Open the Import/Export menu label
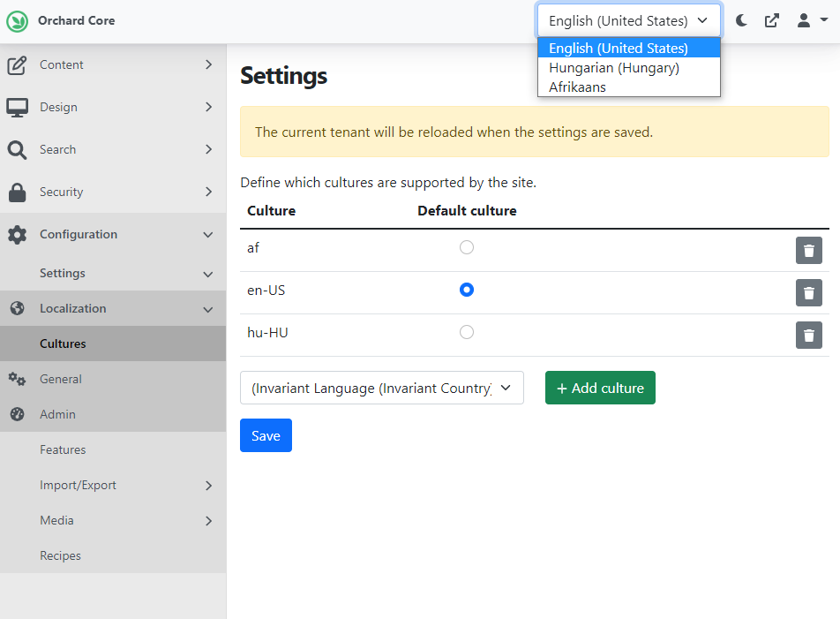Screen dimensions: 840x619 coord(78,485)
